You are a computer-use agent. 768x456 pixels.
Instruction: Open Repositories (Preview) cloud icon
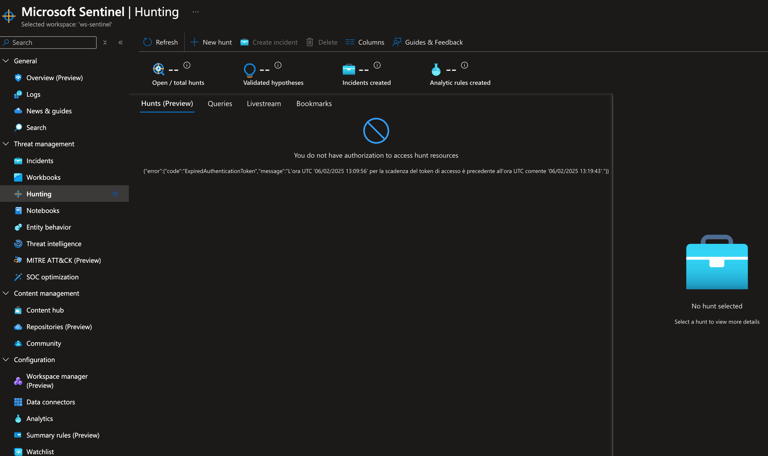tap(18, 327)
